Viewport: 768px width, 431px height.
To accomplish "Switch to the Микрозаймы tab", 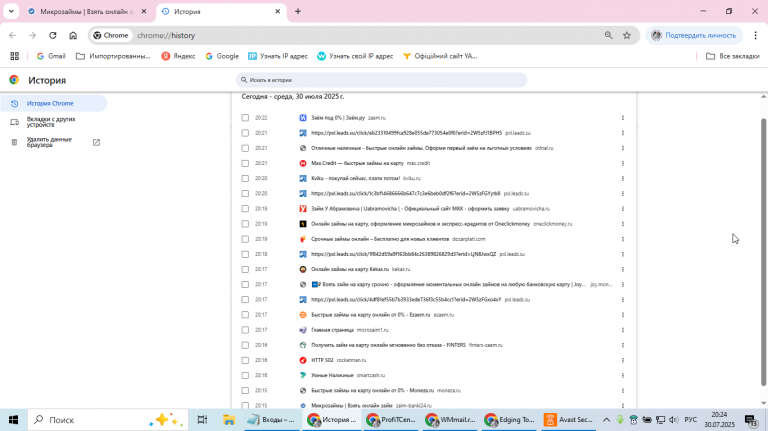I will [87, 11].
